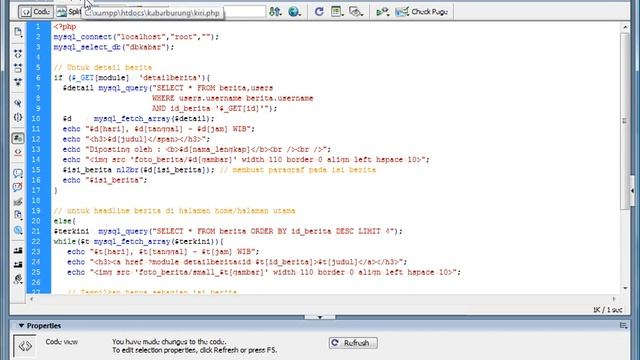This screenshot has height=360, width=640.
Task: Click the document title input field
Action: 244,12
